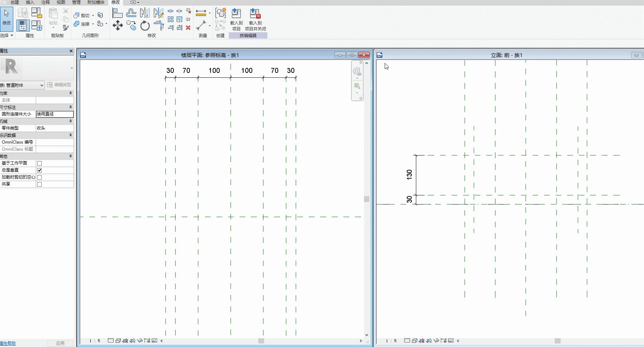
Task: Select the Scale tool
Action: click(x=179, y=19)
